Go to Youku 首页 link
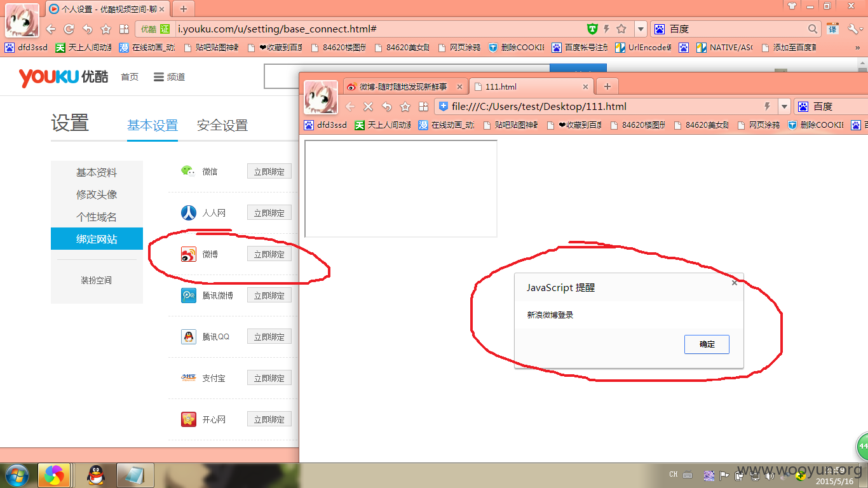This screenshot has height=488, width=868. [x=130, y=77]
